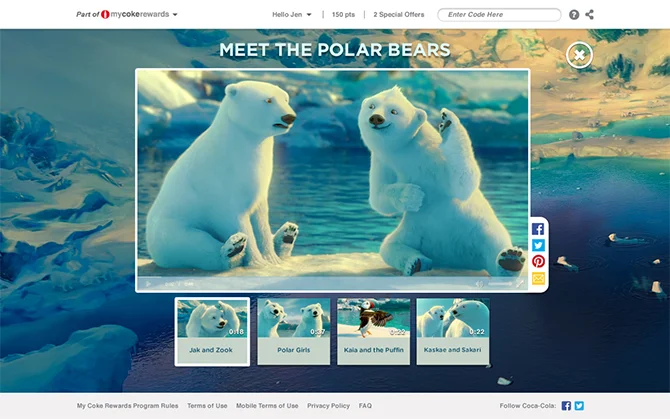Expand the video to fullscreen
The image size is (670, 419).
[x=520, y=284]
